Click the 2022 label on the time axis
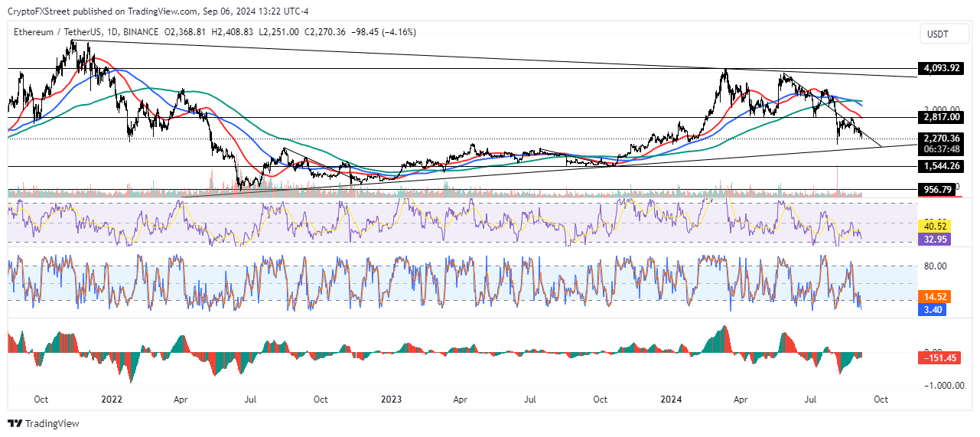 (x=112, y=399)
